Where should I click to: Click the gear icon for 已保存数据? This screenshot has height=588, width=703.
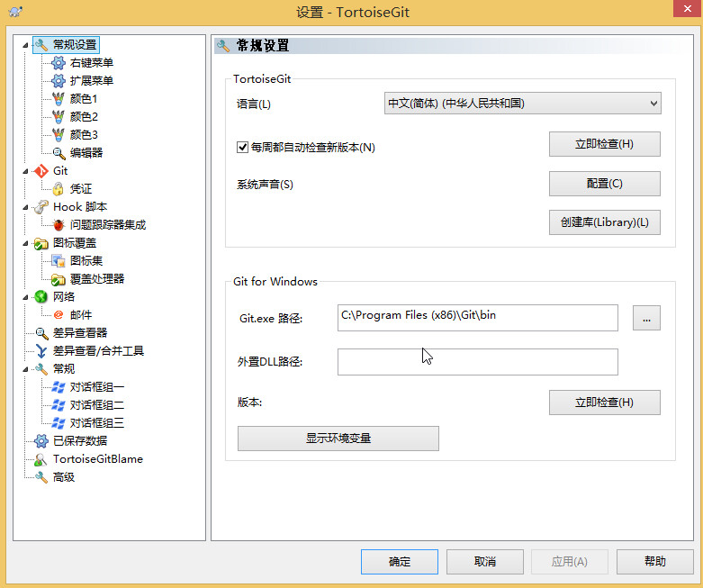[x=41, y=441]
